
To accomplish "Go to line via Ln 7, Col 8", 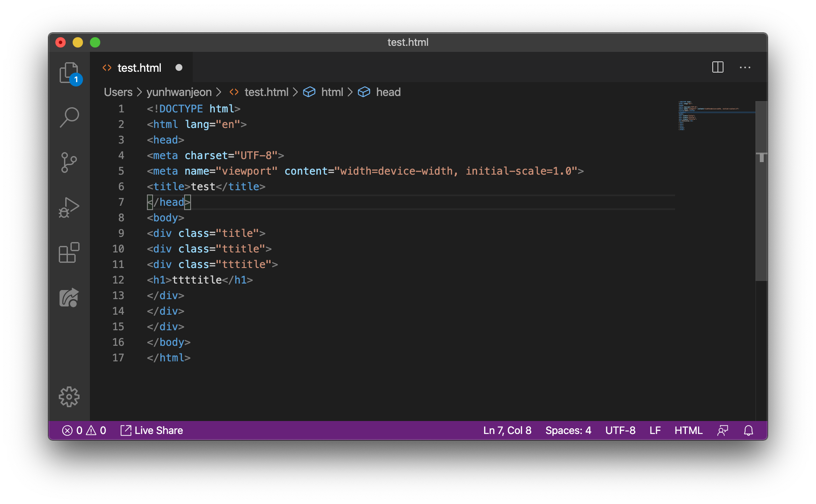I will [x=507, y=431].
